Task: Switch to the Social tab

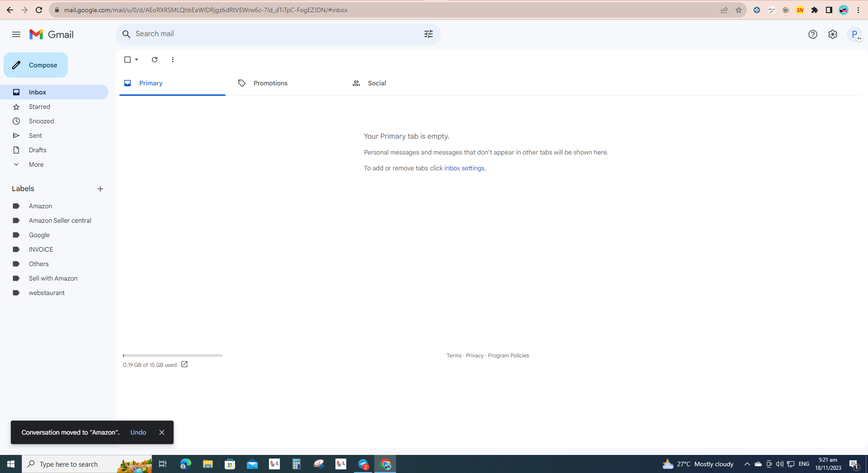Action: click(x=401, y=83)
